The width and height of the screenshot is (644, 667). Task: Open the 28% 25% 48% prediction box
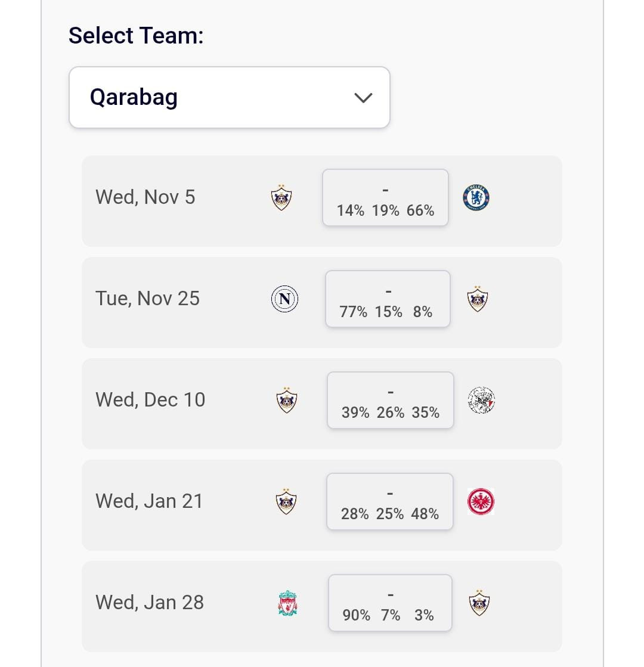(x=389, y=502)
